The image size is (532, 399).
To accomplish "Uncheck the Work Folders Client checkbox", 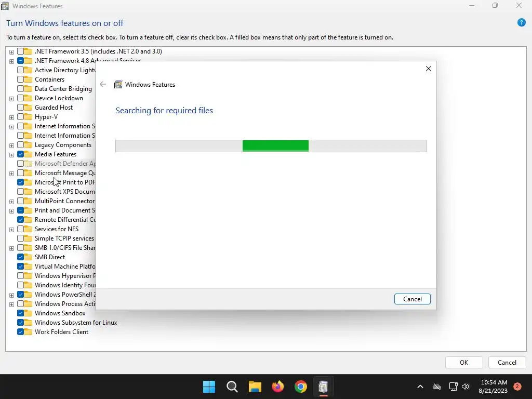I will pos(20,332).
